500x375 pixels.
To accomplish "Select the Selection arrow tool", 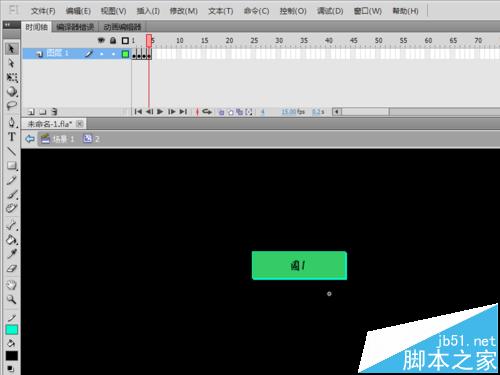I will (x=11, y=49).
